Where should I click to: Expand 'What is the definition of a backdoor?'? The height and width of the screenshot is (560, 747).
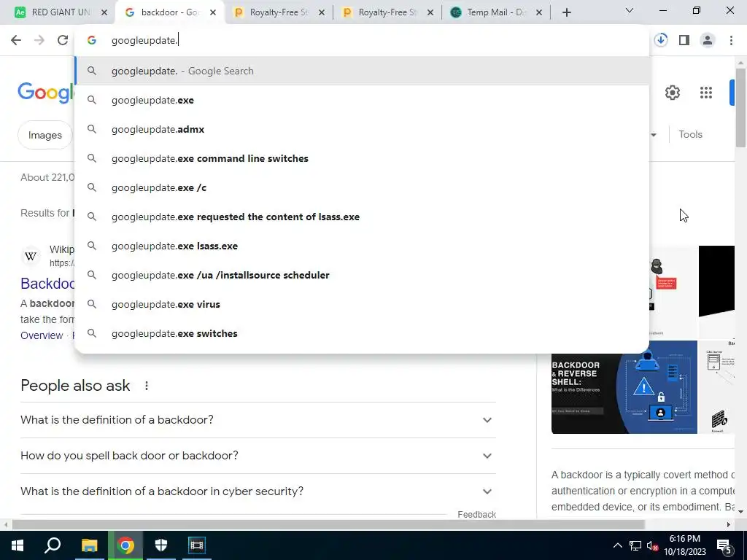tap(258, 420)
